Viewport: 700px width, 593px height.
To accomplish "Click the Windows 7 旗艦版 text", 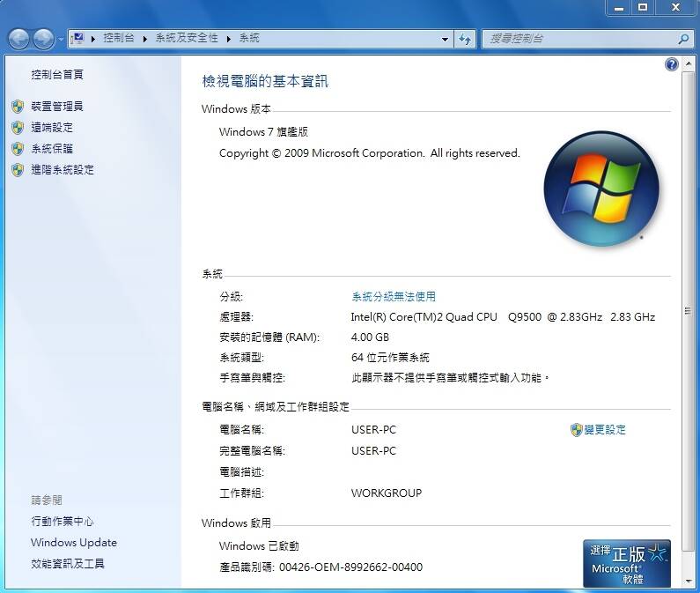I will coord(263,132).
